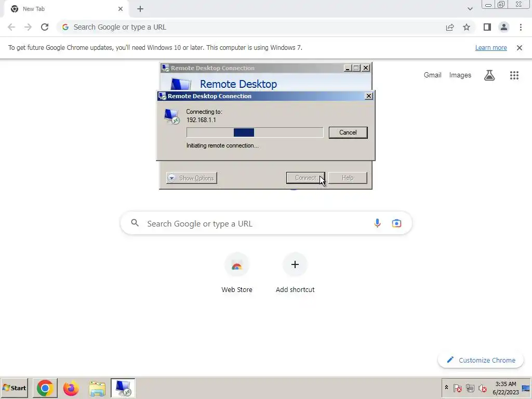This screenshot has width=532, height=399.
Task: Click the Chrome forward arrow
Action: pyautogui.click(x=28, y=27)
